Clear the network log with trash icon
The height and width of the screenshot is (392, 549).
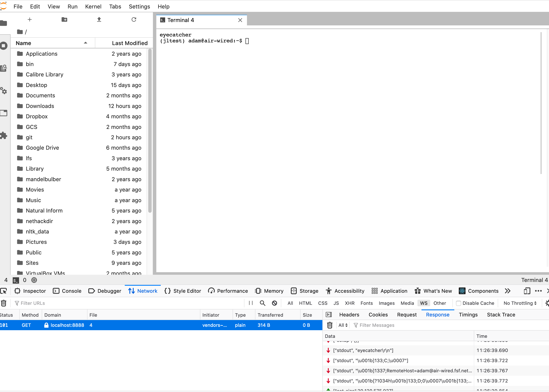(x=4, y=303)
